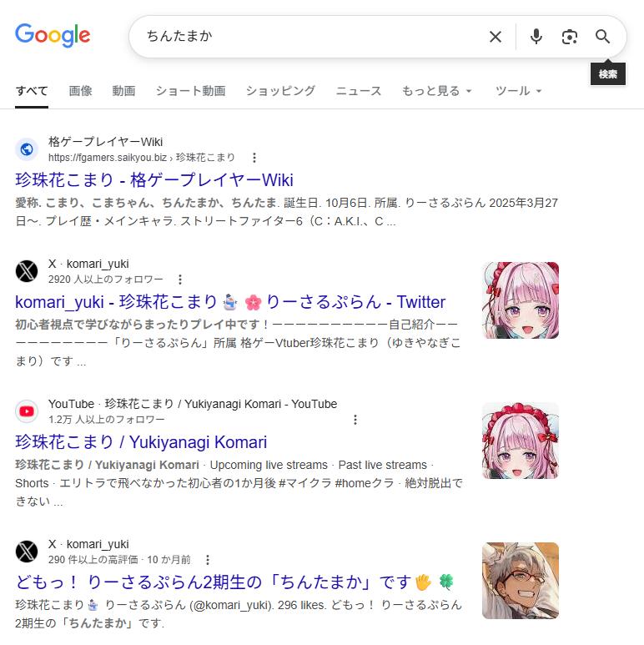Open the 珍珠花こまり / Yukiyanagi Komari YouTube link
The height and width of the screenshot is (645, 644).
[141, 442]
